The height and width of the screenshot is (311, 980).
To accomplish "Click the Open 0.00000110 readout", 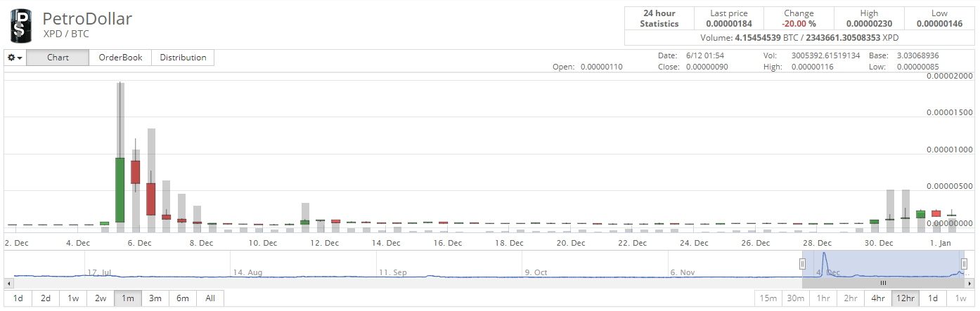I will click(x=588, y=67).
